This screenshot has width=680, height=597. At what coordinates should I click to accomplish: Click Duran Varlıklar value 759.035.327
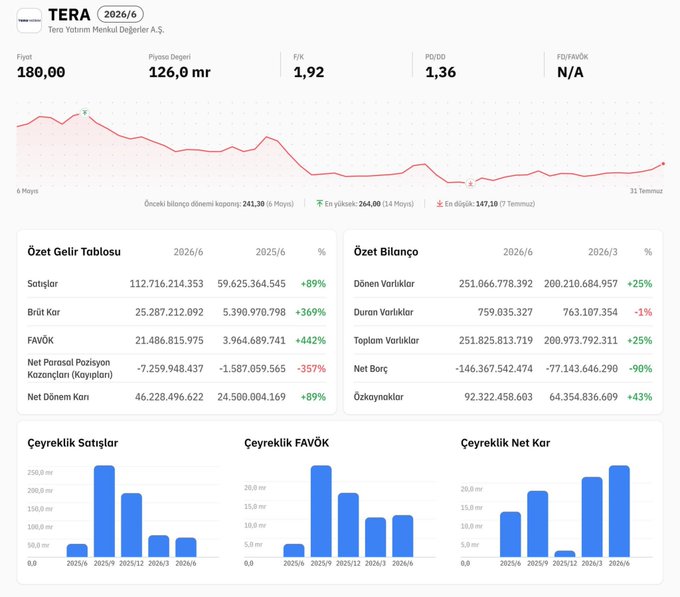click(505, 312)
